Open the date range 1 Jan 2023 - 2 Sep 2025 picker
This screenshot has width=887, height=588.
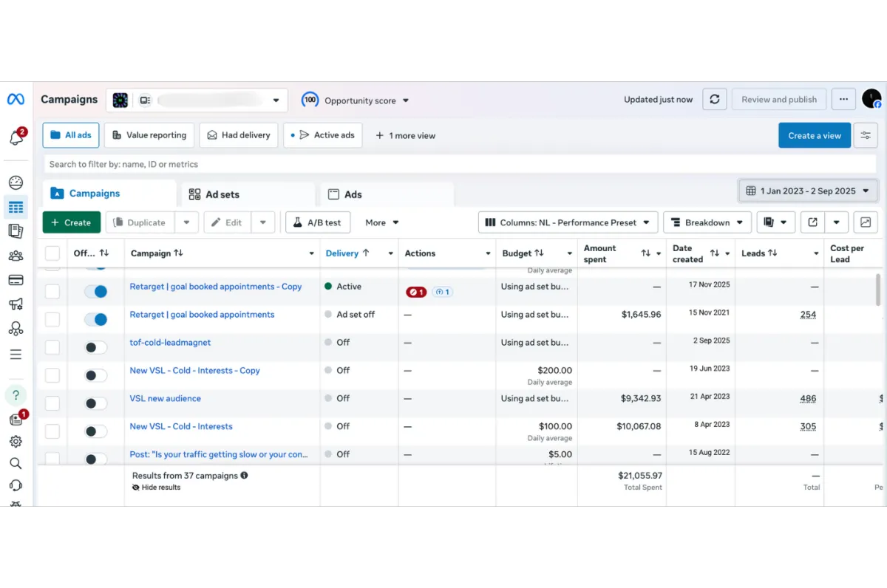tap(808, 191)
